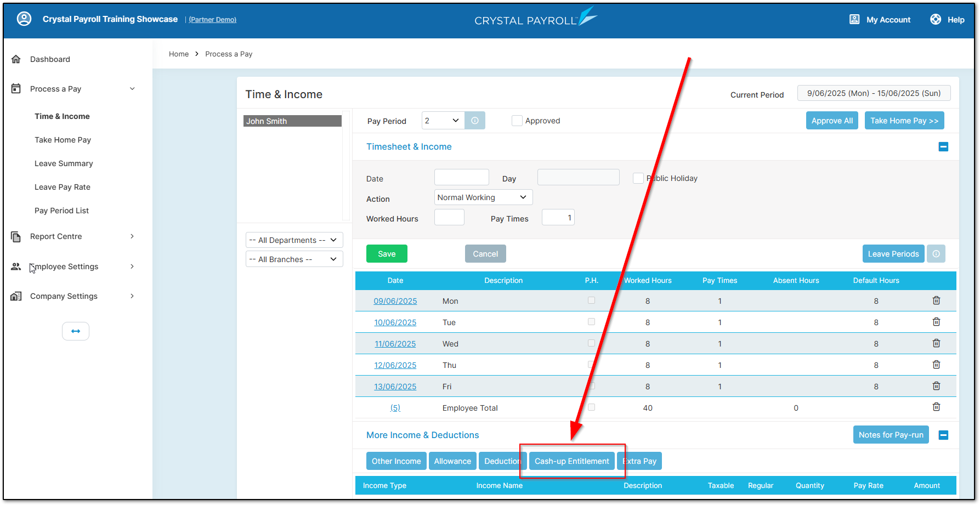
Task: Delete the 11/06/2025 Wed row
Action: [937, 343]
